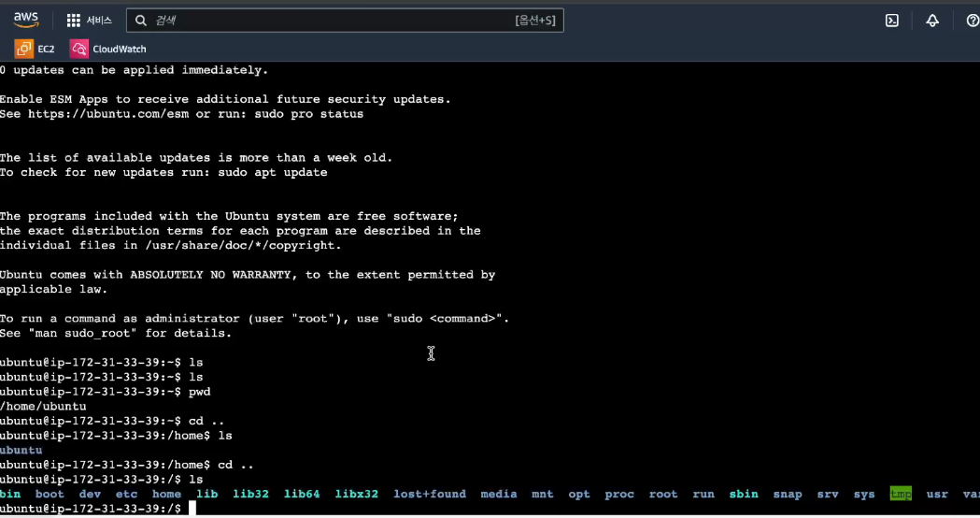Click the 'sbin' entry in the listing
The width and height of the screenshot is (980, 518).
(x=744, y=494)
